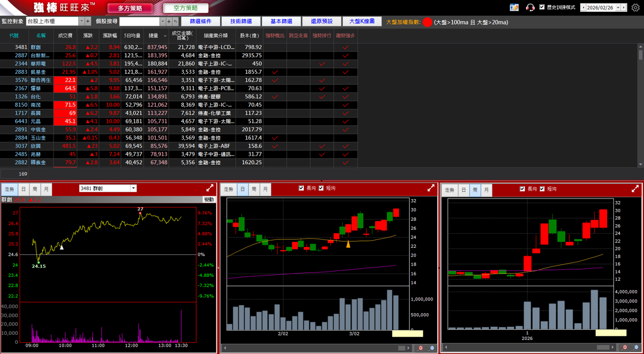
Task: Select 日 tab in left chart panel
Action: (x=23, y=189)
